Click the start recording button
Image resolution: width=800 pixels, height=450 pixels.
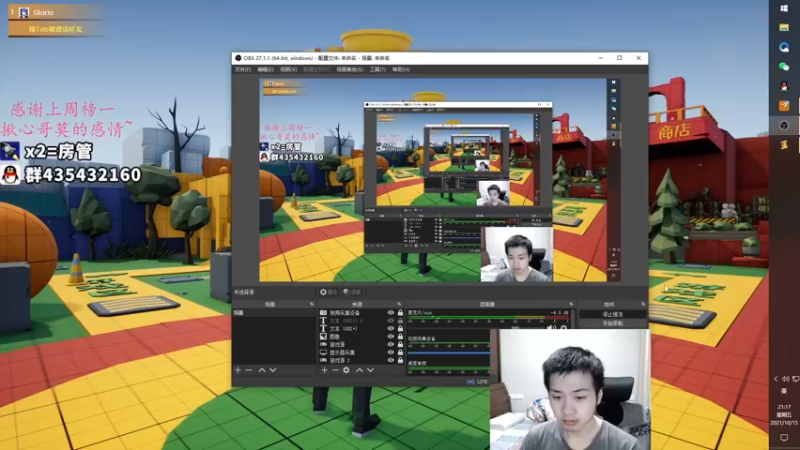coord(613,323)
